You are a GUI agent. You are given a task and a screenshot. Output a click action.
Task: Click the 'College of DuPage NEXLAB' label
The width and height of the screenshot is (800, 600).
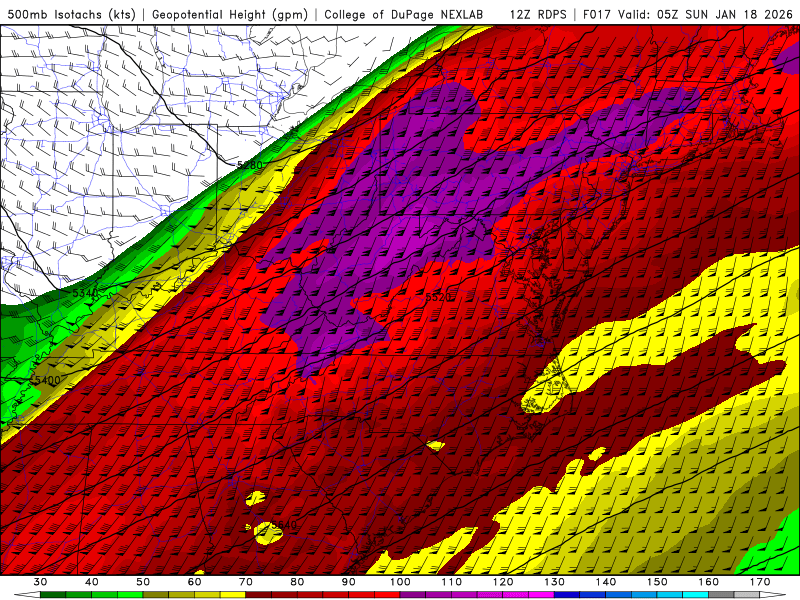(x=403, y=14)
